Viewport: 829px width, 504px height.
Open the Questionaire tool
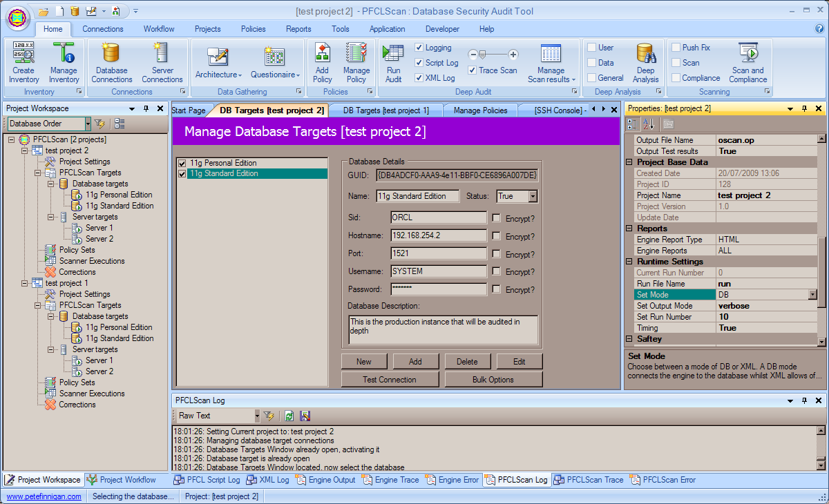(x=275, y=62)
